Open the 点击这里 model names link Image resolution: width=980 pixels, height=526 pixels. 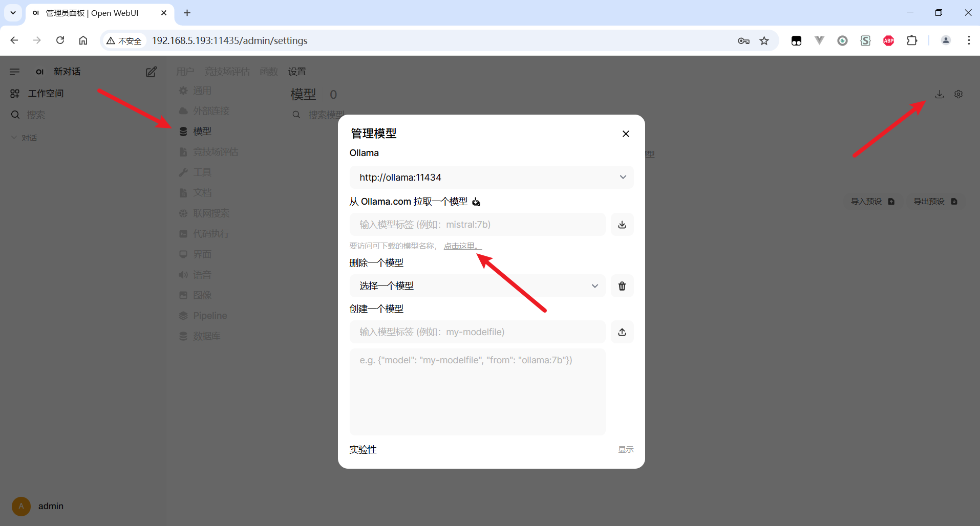click(462, 246)
